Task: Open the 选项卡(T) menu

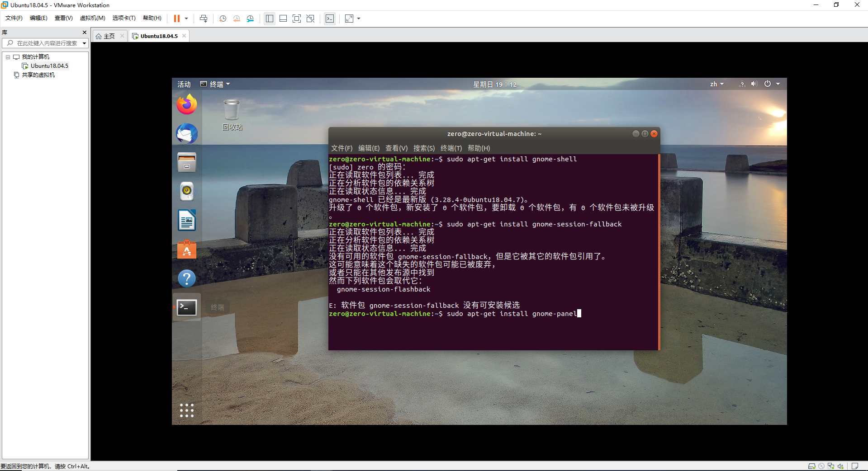Action: pyautogui.click(x=124, y=18)
